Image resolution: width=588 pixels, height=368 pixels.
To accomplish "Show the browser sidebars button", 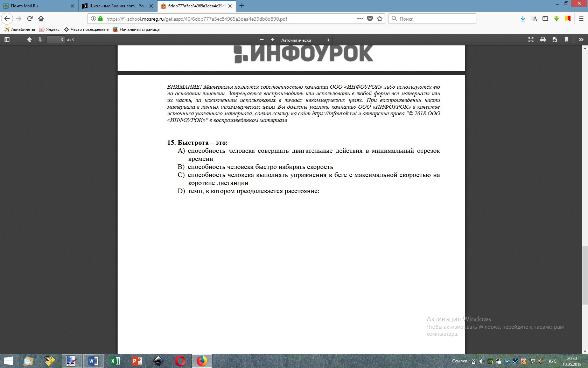I will point(545,19).
